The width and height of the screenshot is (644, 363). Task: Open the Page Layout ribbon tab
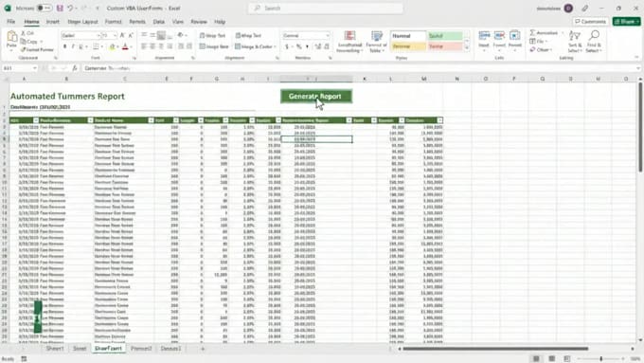point(82,22)
